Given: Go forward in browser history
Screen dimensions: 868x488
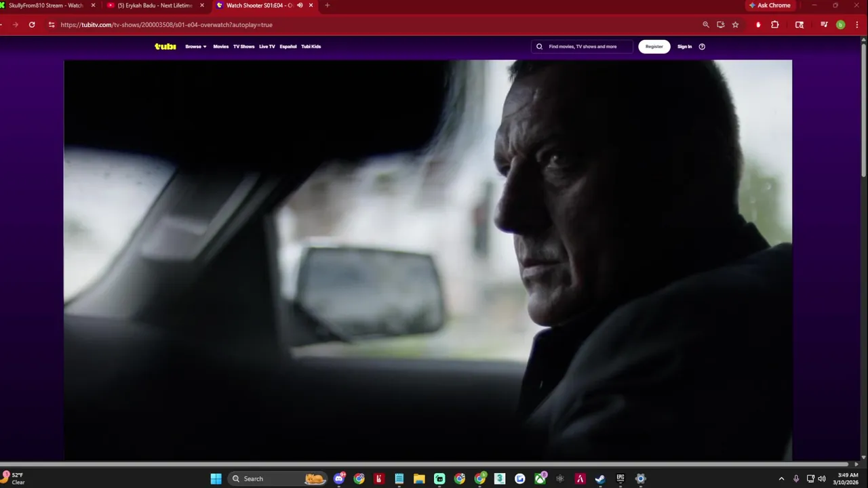Looking at the screenshot, I should click(15, 24).
